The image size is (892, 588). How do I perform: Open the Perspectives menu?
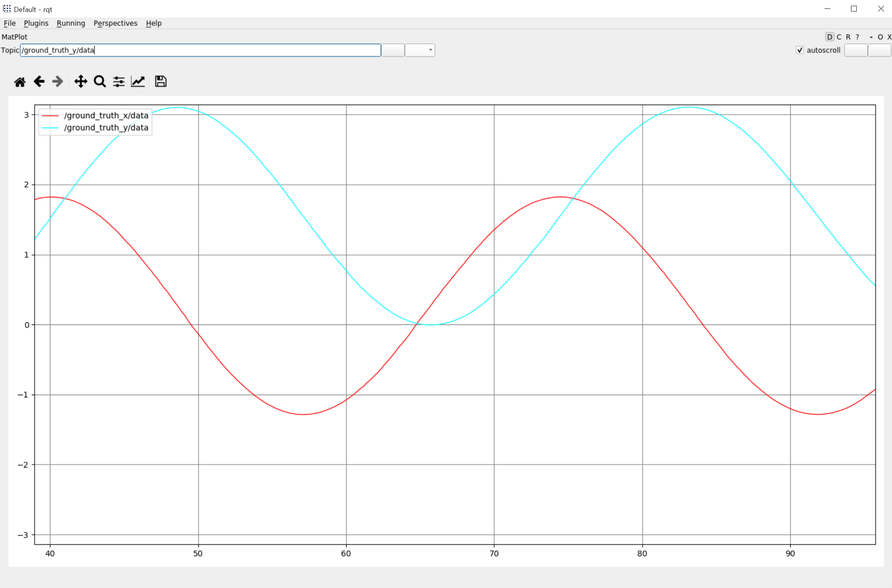pos(115,23)
